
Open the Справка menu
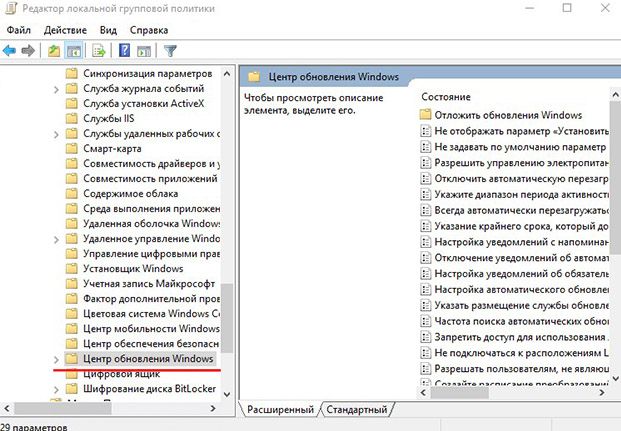(x=149, y=30)
